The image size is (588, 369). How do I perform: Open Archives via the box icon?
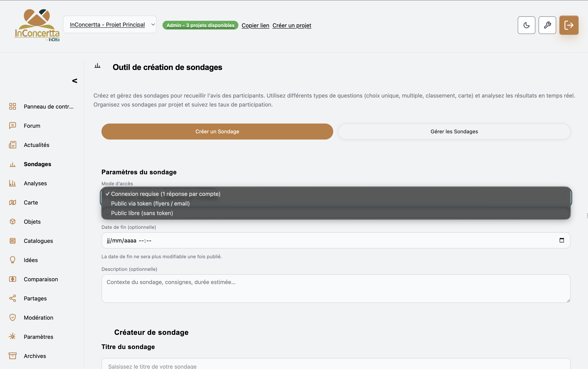pyautogui.click(x=13, y=356)
